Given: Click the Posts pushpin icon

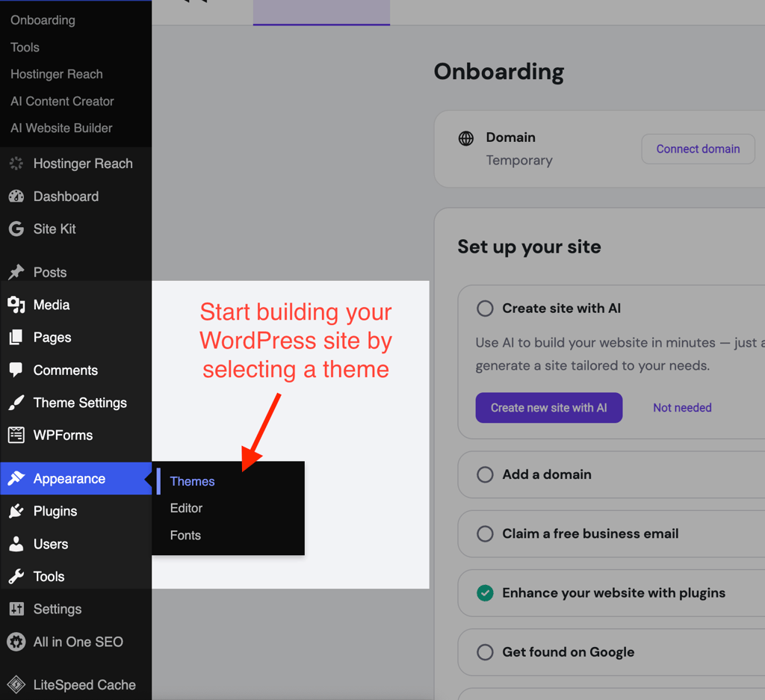Looking at the screenshot, I should (16, 272).
